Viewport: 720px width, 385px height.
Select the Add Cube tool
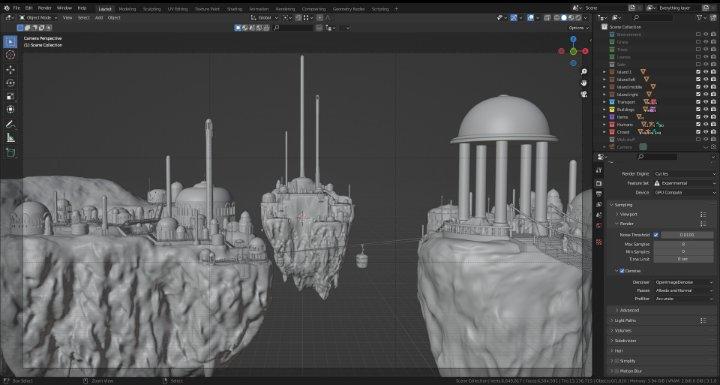(10, 153)
